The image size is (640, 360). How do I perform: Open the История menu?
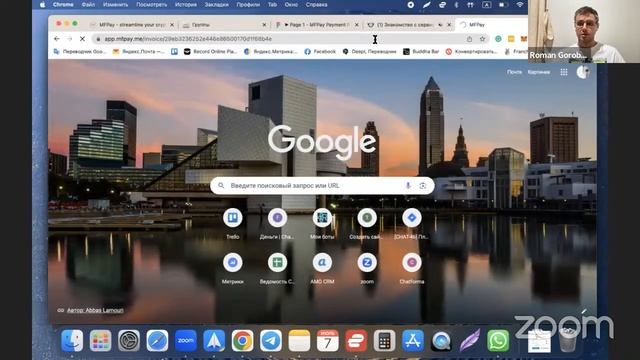tap(186, 5)
